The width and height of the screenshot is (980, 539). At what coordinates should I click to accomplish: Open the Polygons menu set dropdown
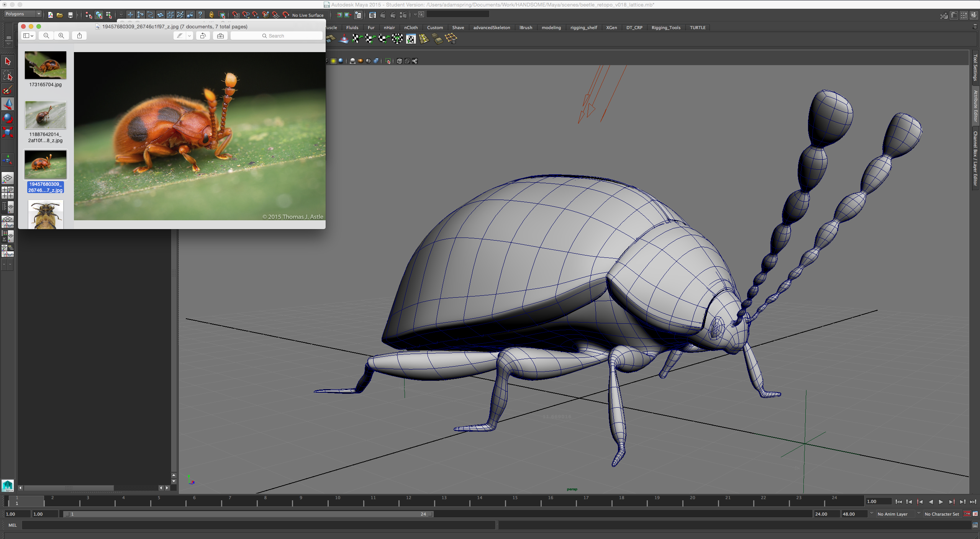click(23, 14)
